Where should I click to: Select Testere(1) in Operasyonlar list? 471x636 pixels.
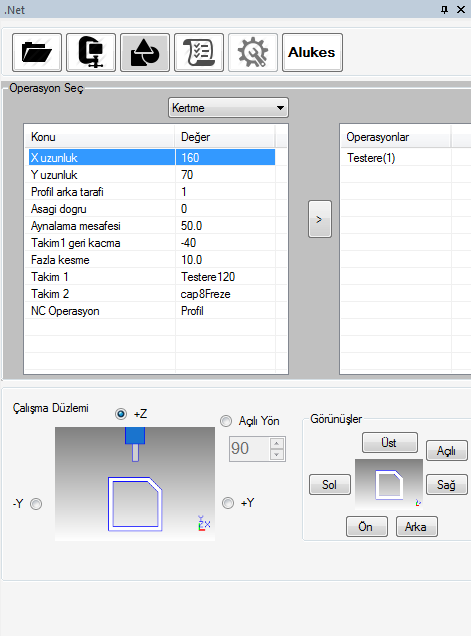(x=371, y=158)
